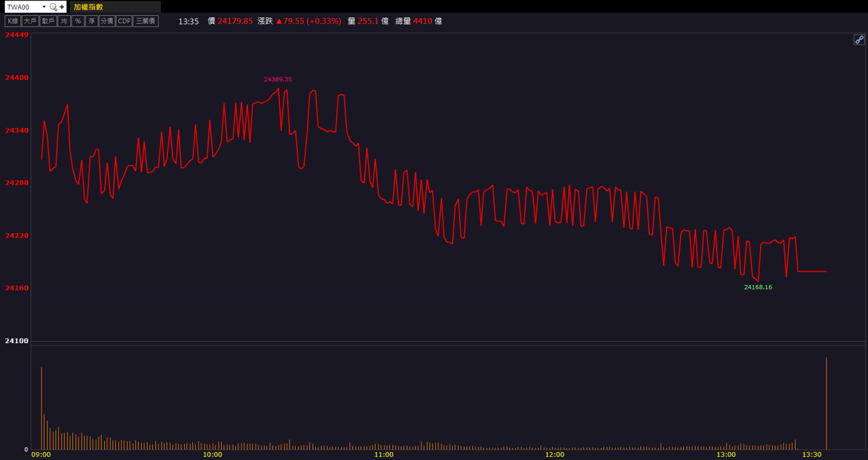Click the tall 09:00 opening volume bar

click(x=42, y=408)
